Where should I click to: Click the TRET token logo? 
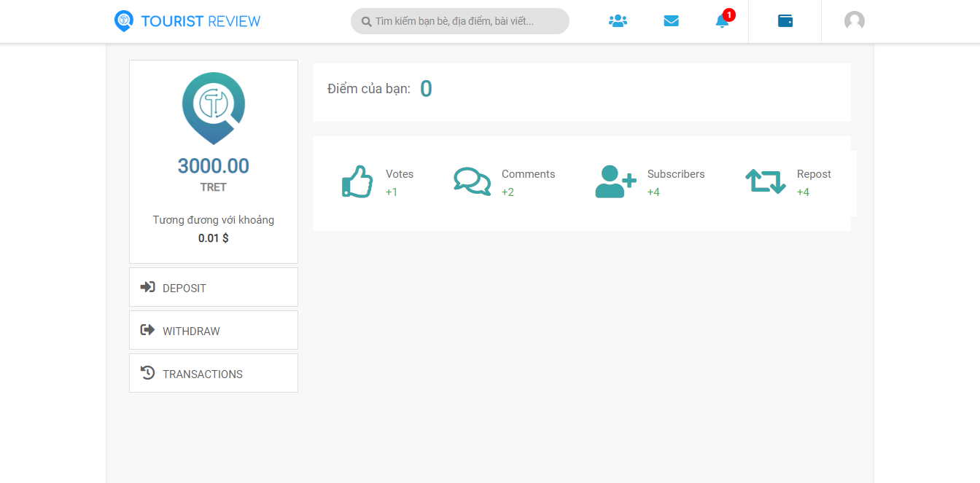click(x=214, y=108)
